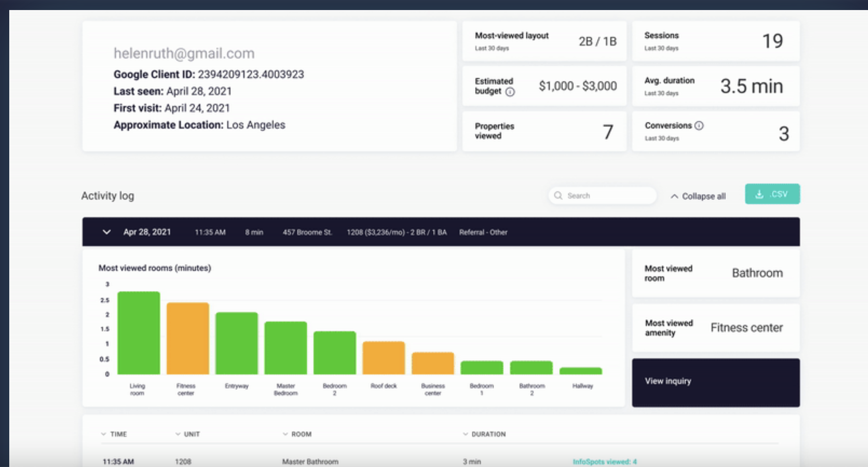This screenshot has width=868, height=467.
Task: Click the download icon on CSV button
Action: tap(759, 194)
